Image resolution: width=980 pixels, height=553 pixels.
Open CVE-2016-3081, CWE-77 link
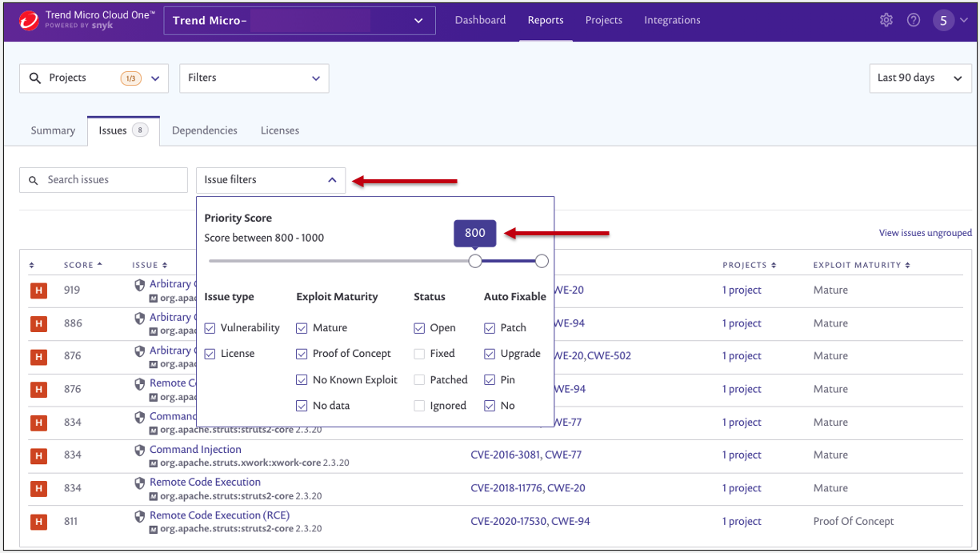pyautogui.click(x=526, y=455)
